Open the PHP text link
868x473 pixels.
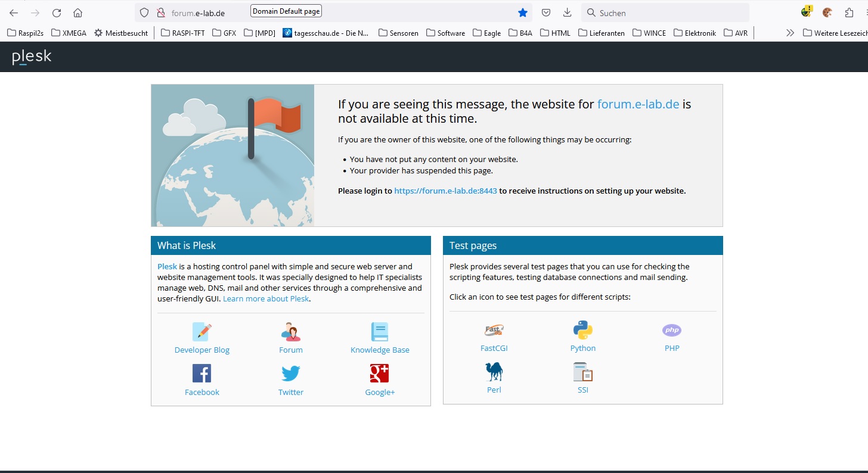pos(672,348)
